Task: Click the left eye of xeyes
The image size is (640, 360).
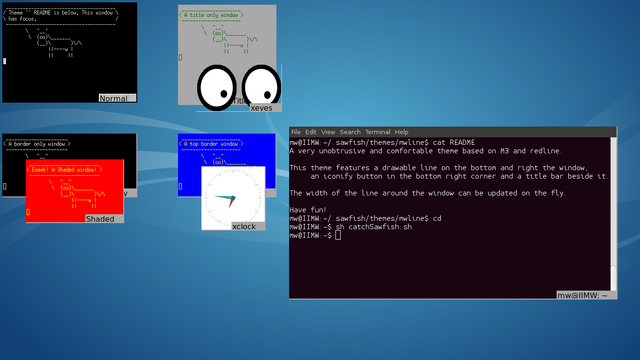Action: click(x=217, y=87)
